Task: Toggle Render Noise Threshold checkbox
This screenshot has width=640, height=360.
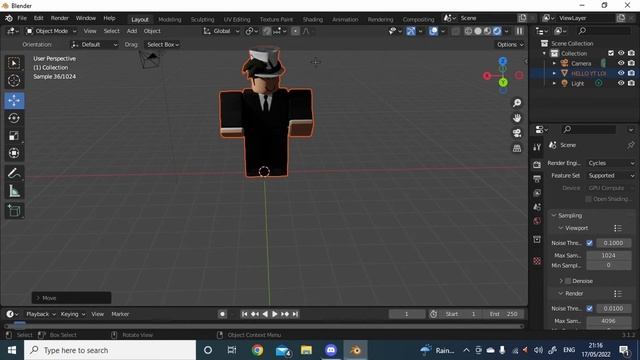Action: pos(589,309)
